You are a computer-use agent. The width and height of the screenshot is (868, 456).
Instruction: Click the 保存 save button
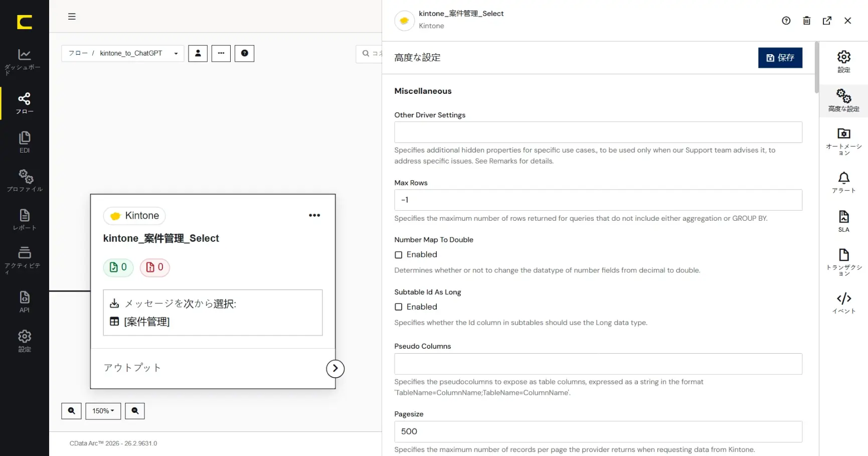coord(780,58)
